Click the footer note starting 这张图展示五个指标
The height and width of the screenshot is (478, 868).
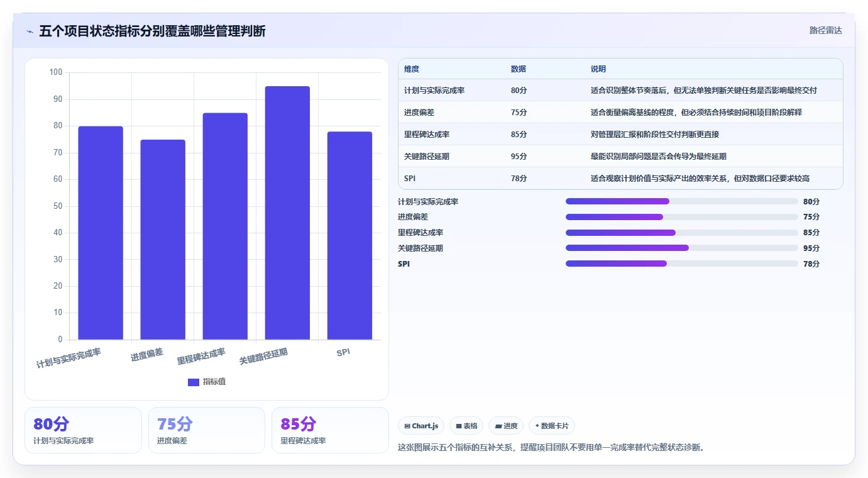pyautogui.click(x=551, y=448)
